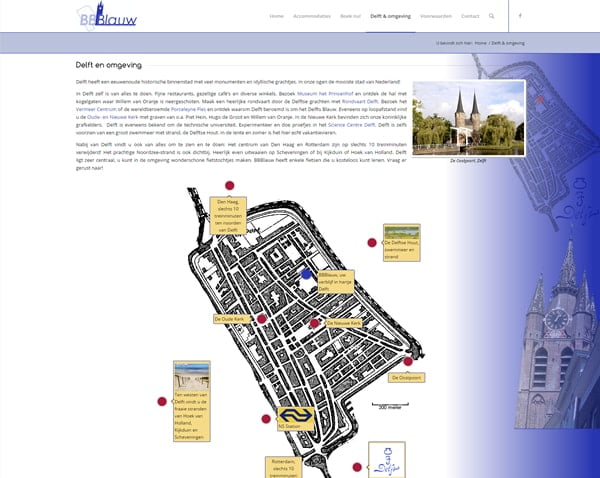
Task: Open the search magnifier icon
Action: 491,17
